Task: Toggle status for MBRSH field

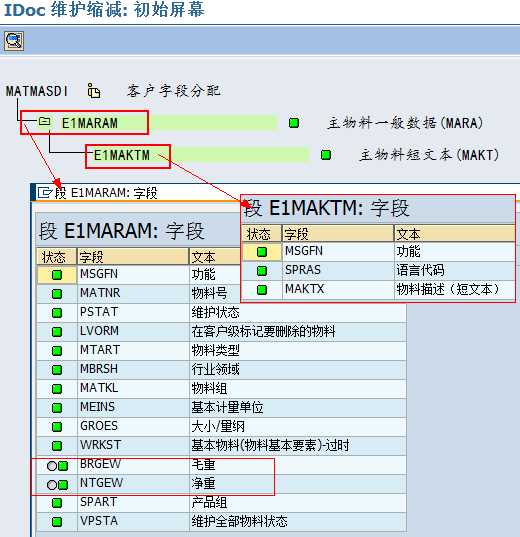Action: (x=57, y=370)
